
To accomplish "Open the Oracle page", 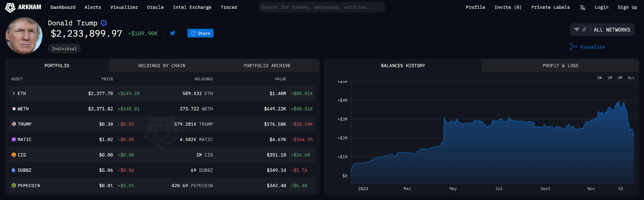I will [x=155, y=7].
